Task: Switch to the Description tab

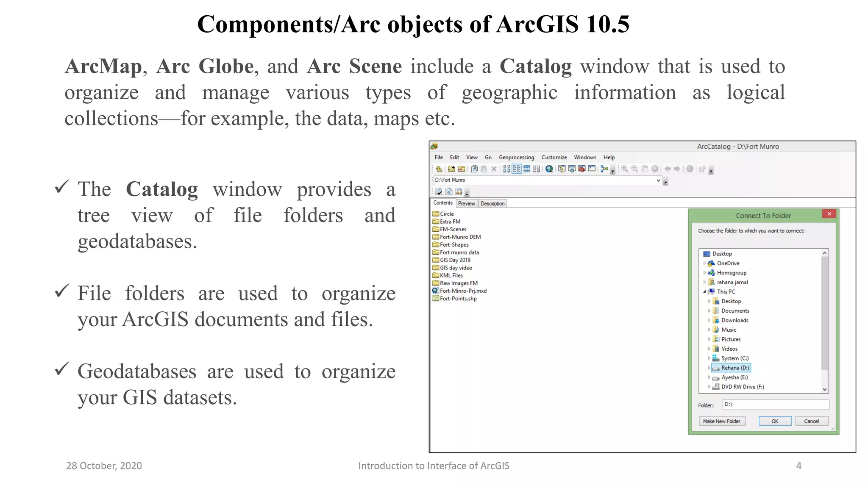Action: (x=492, y=204)
